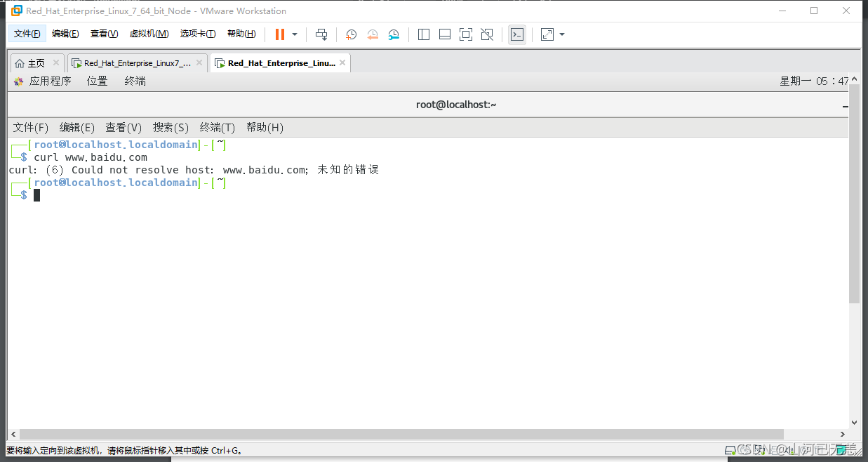Click Send Ctrl+Alt+Del toolbar icon
868x462 pixels.
321,34
